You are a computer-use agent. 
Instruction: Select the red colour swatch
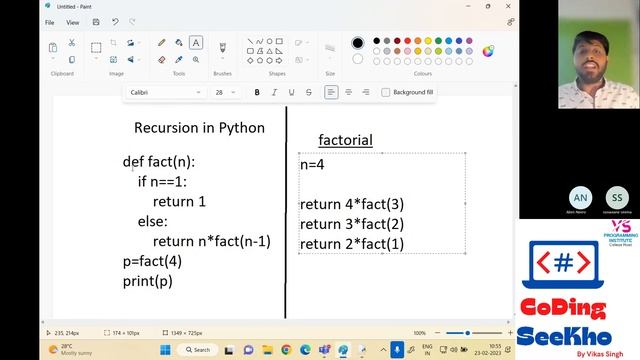click(407, 41)
